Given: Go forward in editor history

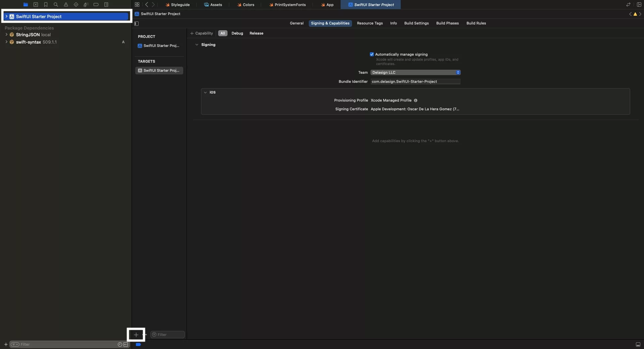Looking at the screenshot, I should coord(153,5).
